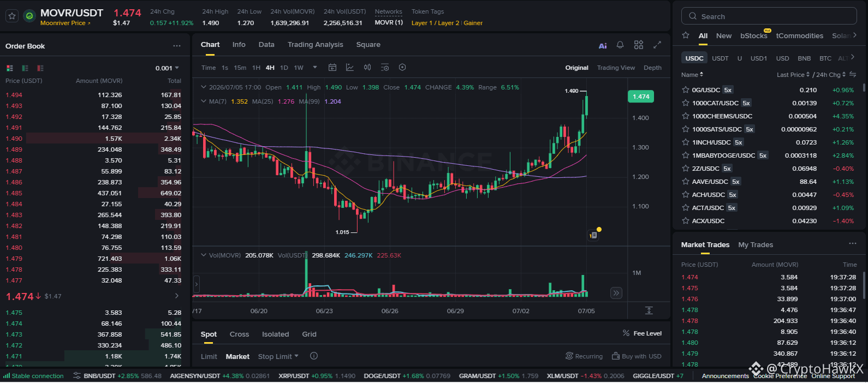
Task: Click the Layer 1 / Layer 2 tag
Action: tap(435, 23)
